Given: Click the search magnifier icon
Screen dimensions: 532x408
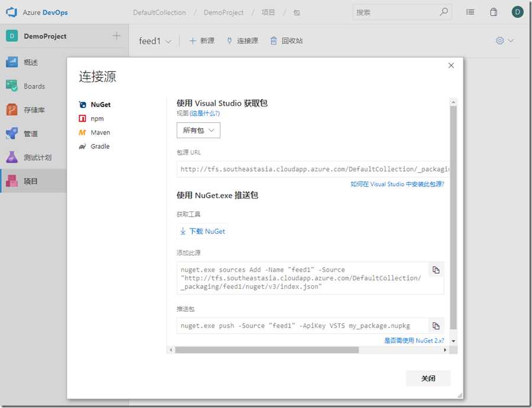Looking at the screenshot, I should pos(444,12).
